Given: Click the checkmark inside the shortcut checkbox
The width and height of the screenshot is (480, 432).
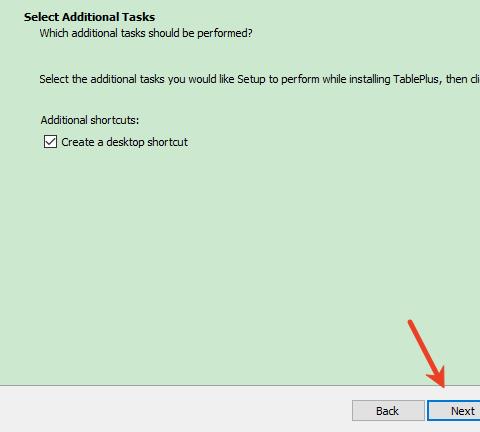Looking at the screenshot, I should tap(50, 142).
